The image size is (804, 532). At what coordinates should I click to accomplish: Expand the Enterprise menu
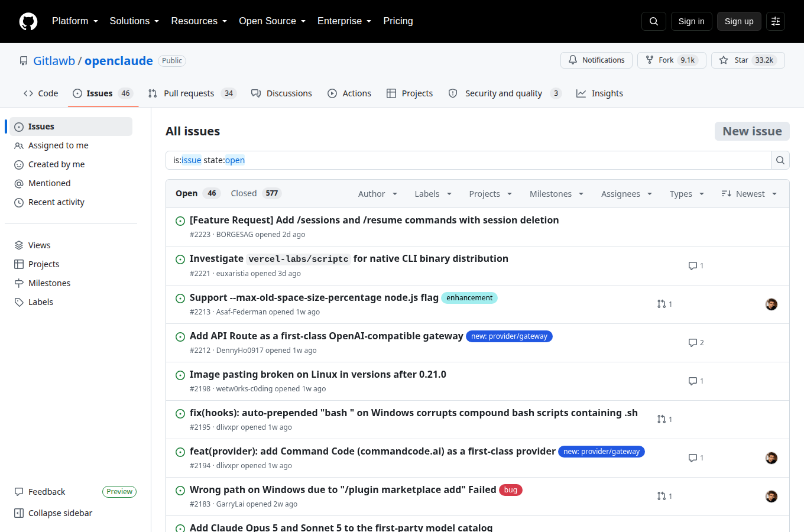pyautogui.click(x=345, y=21)
